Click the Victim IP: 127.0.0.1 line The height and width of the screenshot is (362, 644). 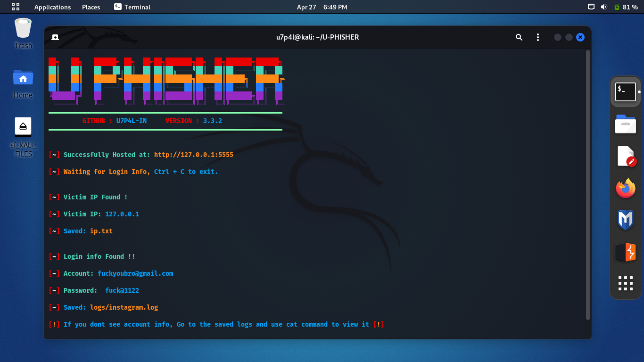[x=94, y=214]
